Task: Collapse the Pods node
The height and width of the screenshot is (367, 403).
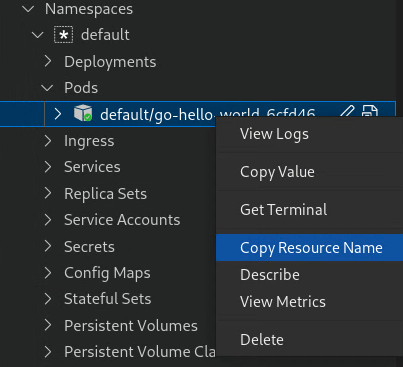Action: 47,88
